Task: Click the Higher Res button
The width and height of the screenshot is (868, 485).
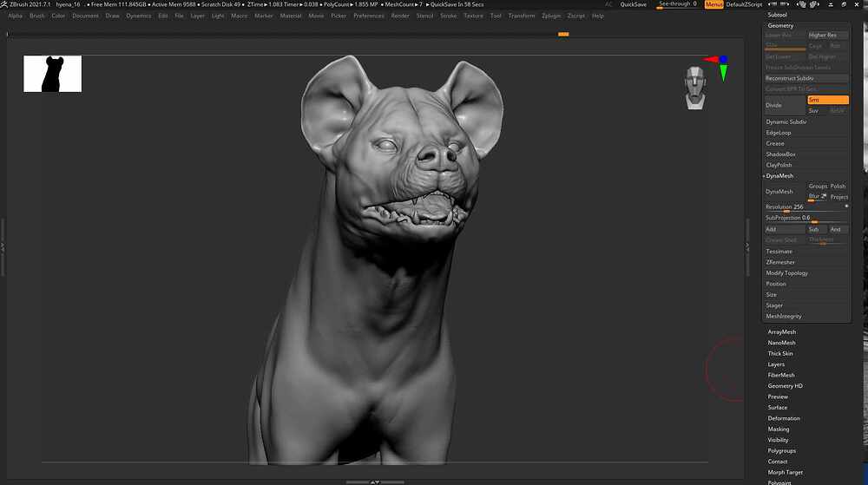Action: 827,35
